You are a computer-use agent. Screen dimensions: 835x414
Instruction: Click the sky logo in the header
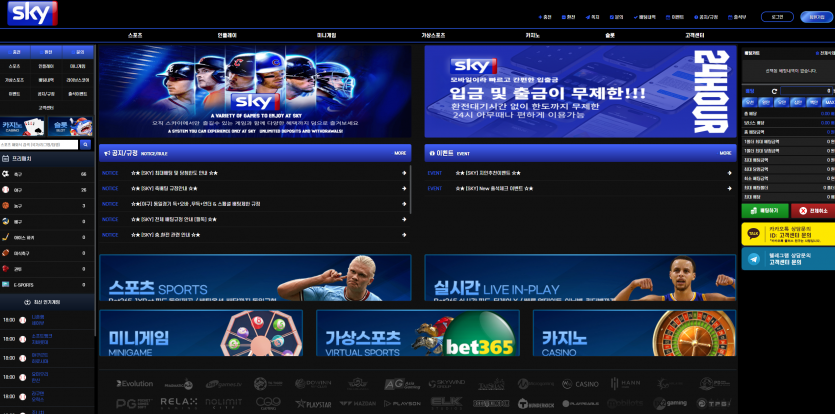tap(32, 13)
